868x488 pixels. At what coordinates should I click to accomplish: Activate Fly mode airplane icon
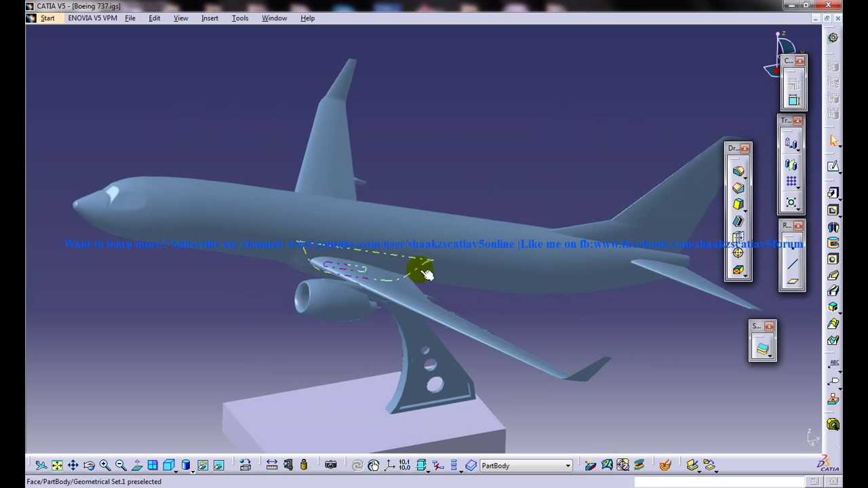41,466
